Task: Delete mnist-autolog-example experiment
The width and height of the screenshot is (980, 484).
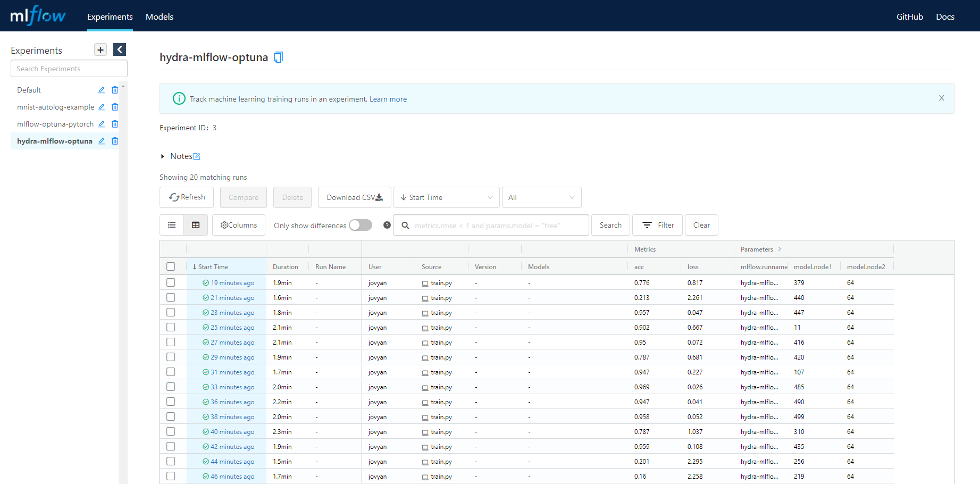Action: click(x=115, y=107)
